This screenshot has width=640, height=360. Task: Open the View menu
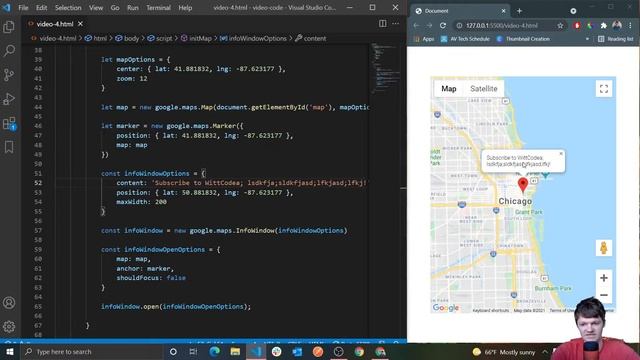[96, 8]
